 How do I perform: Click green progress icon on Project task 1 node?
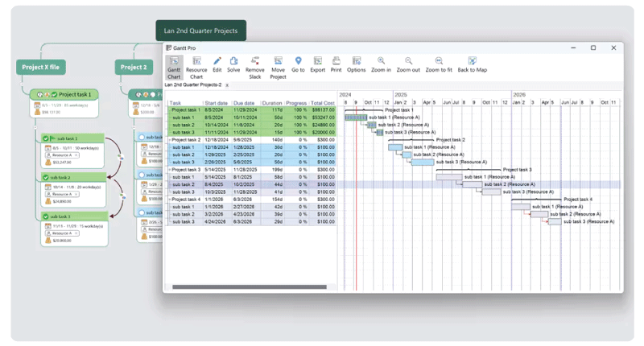tap(54, 94)
